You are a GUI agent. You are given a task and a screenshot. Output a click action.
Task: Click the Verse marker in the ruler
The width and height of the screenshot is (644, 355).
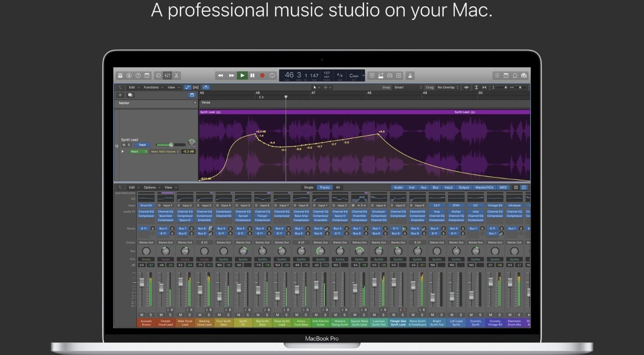click(206, 103)
